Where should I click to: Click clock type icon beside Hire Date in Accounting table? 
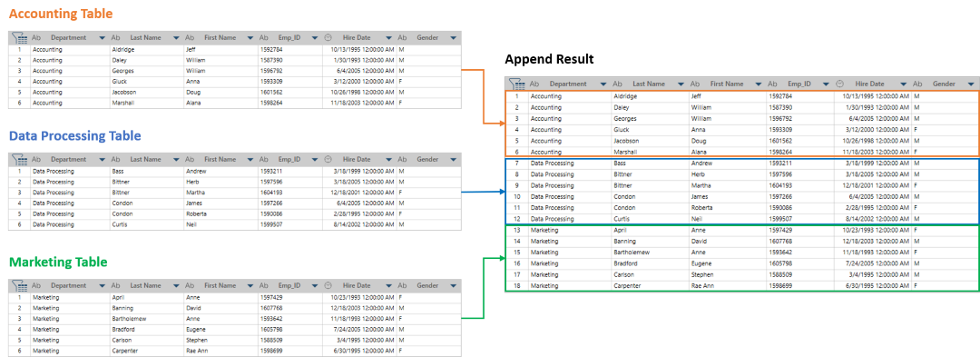328,37
